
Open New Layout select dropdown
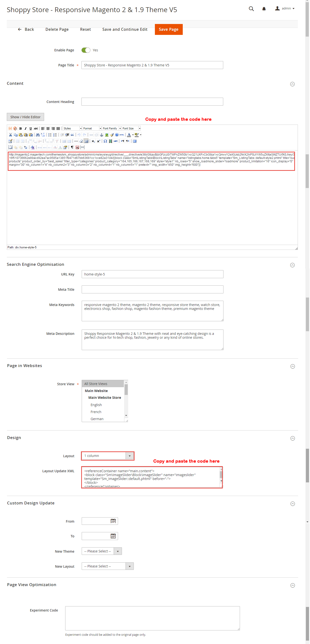108,566
